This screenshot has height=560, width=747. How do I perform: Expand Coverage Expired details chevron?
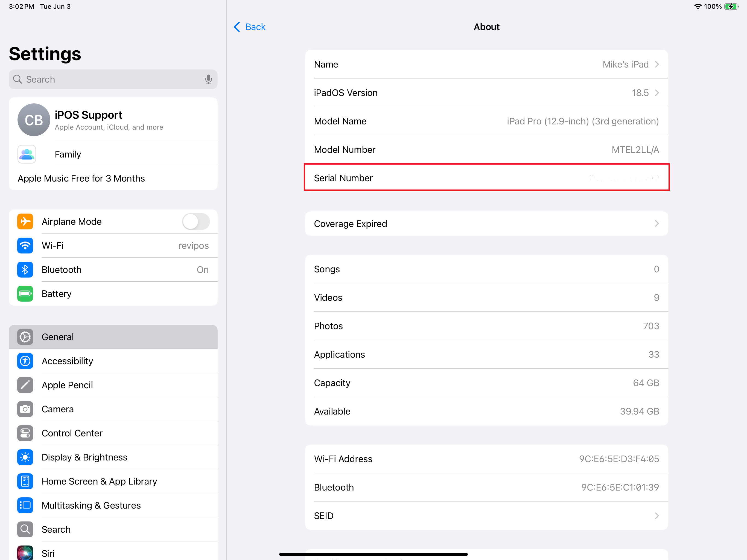(657, 224)
